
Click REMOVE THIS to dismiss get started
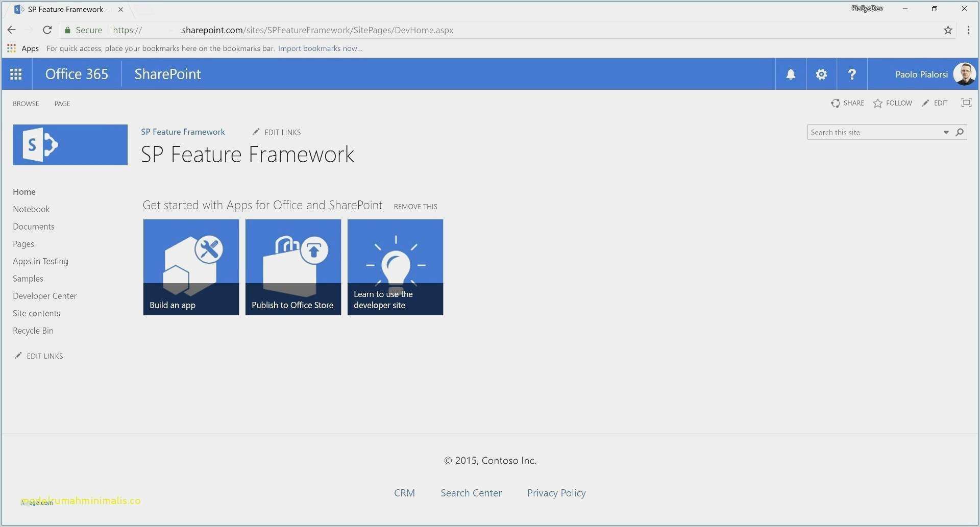(x=415, y=207)
